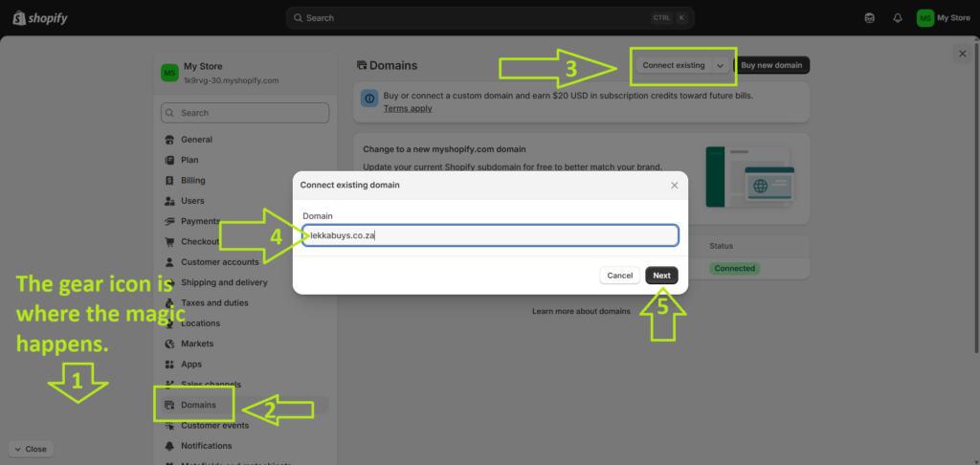Viewport: 980px width, 465px height.
Task: Open Users settings page
Action: 191,201
